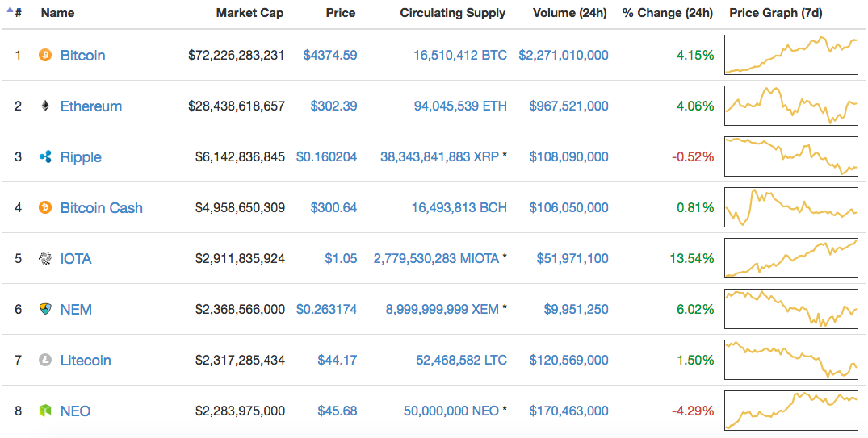
Task: Open the NEO link
Action: 75,411
